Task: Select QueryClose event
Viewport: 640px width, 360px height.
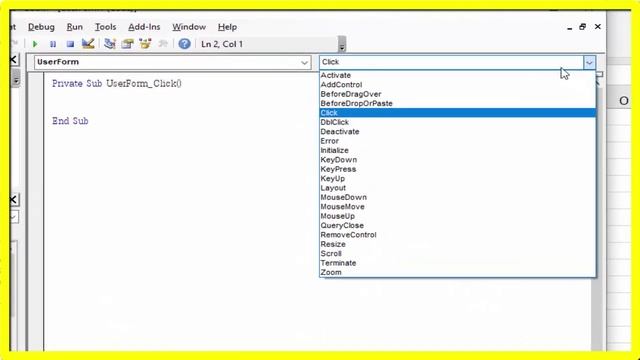Action: [458, 225]
